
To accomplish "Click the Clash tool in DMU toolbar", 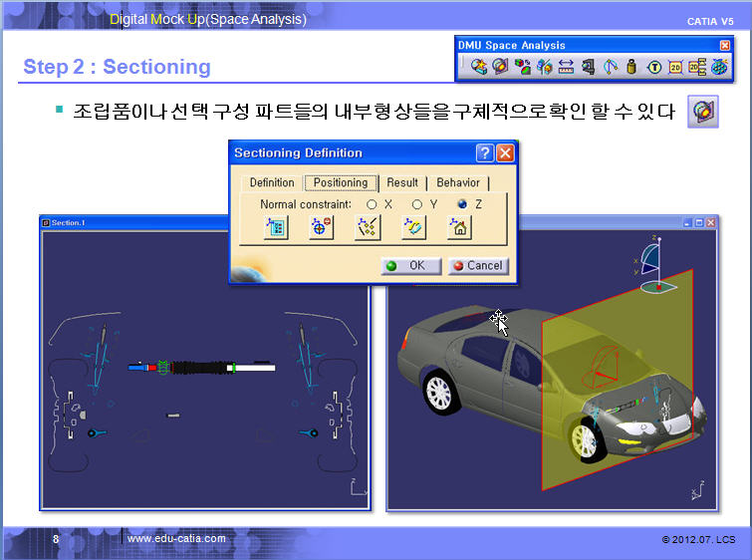I will (x=479, y=67).
